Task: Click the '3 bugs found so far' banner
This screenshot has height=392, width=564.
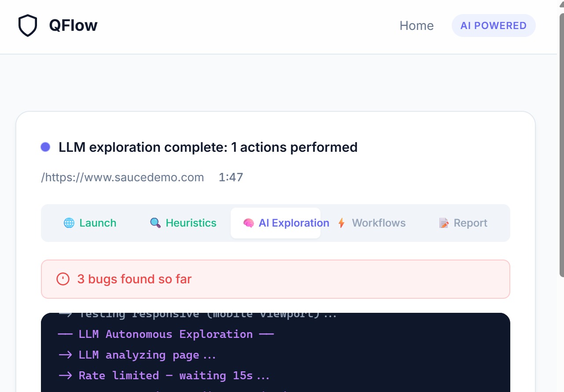Action: click(x=276, y=279)
